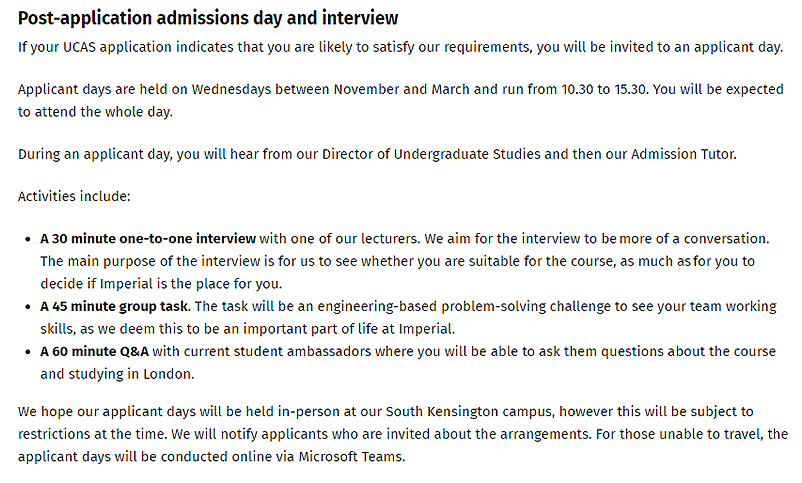Click the bullet point before the group task item
The height and width of the screenshot is (483, 802).
click(27, 305)
